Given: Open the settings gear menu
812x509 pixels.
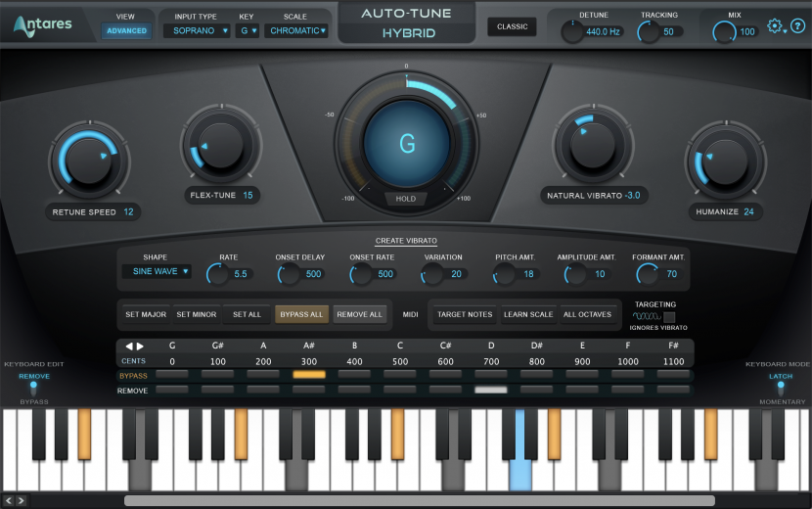Looking at the screenshot, I should 776,26.
